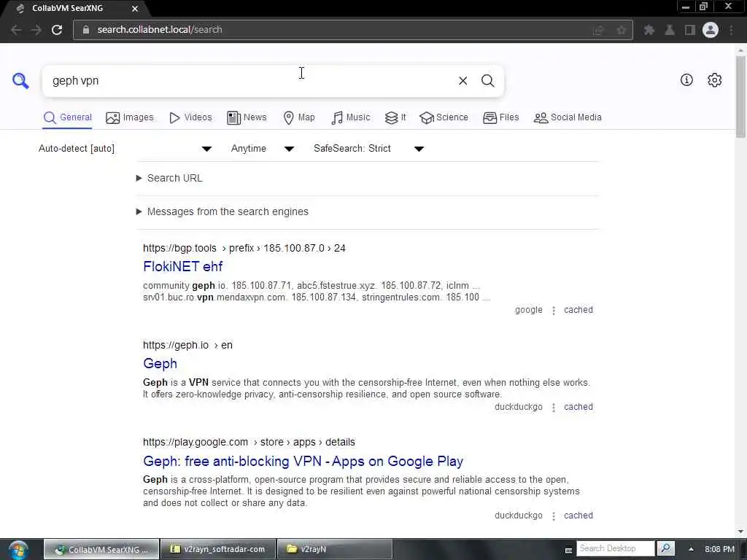Open cached version of FlokiNET result
Screen dimensions: 747x560
tap(578, 310)
